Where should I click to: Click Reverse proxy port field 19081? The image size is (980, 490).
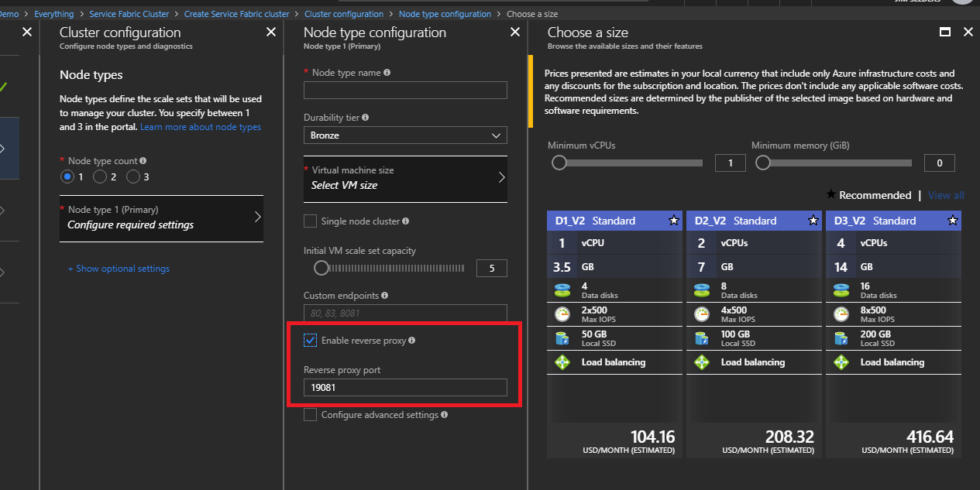405,388
